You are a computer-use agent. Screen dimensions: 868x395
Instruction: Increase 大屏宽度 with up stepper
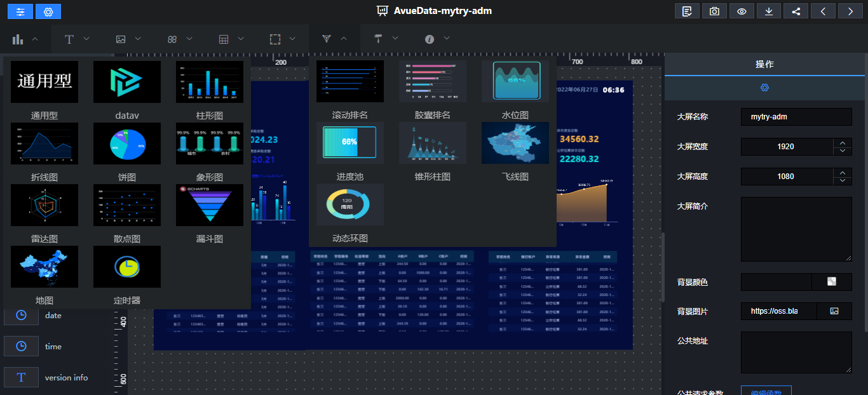point(843,142)
